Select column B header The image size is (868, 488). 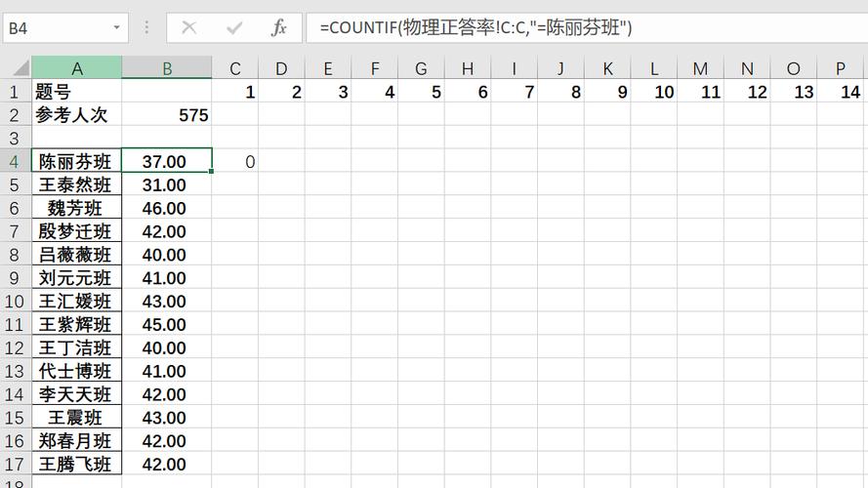coord(167,68)
